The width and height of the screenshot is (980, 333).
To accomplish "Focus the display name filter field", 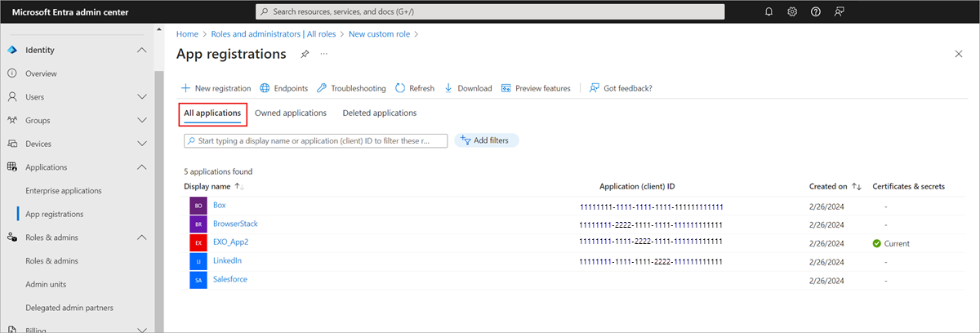I will click(x=316, y=140).
